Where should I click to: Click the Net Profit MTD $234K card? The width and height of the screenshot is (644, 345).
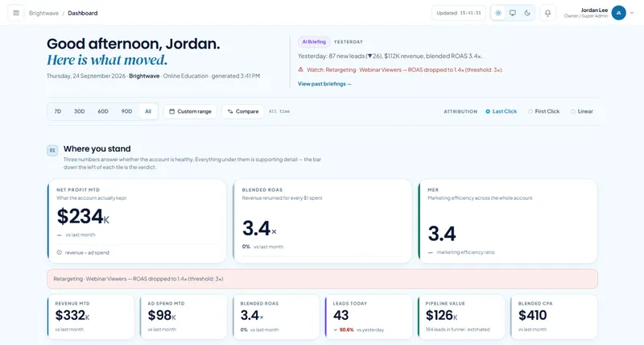point(137,221)
